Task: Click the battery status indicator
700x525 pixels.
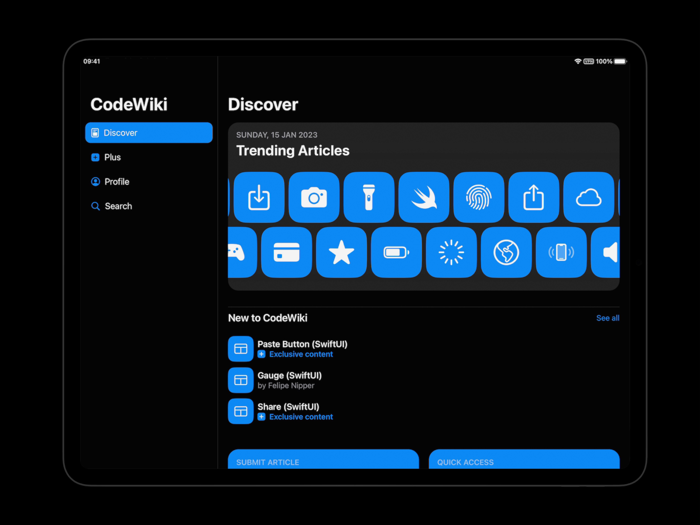Action: click(621, 61)
